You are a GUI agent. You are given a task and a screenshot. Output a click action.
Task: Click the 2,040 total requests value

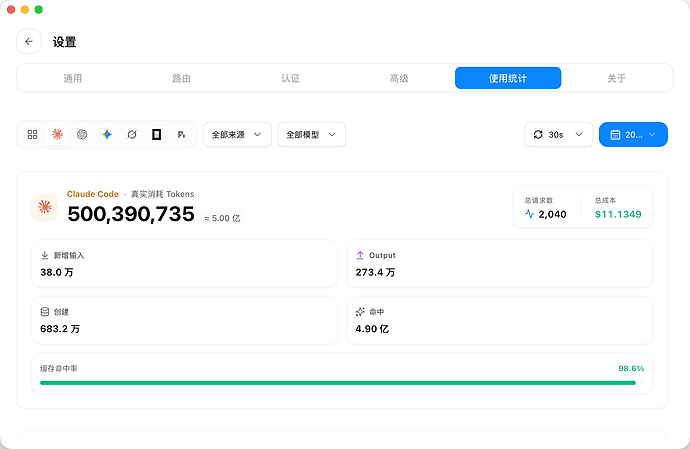click(x=552, y=214)
